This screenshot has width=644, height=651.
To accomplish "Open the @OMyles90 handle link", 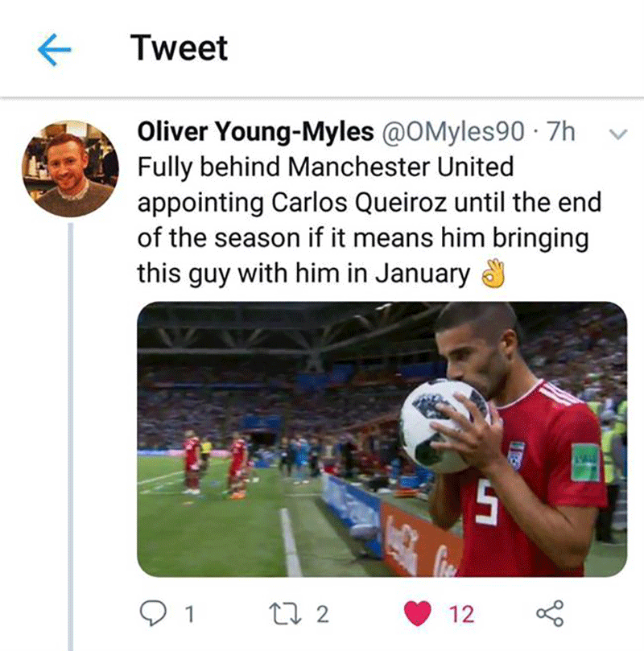I will pos(454,132).
